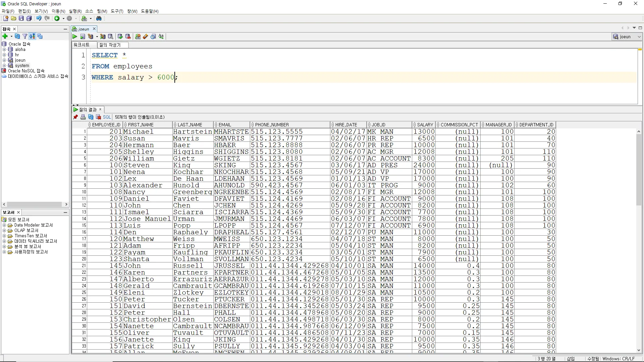
Task: Expand the hr connection node
Action: pos(4,55)
